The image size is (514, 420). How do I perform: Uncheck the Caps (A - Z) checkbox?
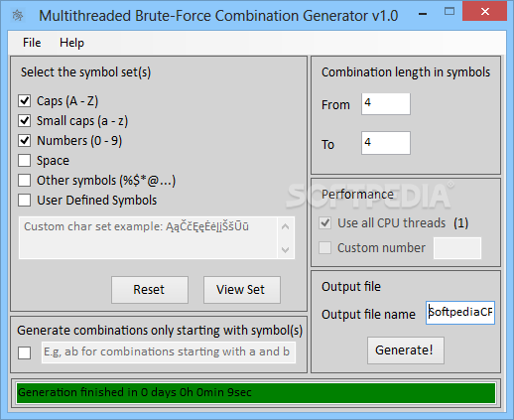[x=25, y=101]
